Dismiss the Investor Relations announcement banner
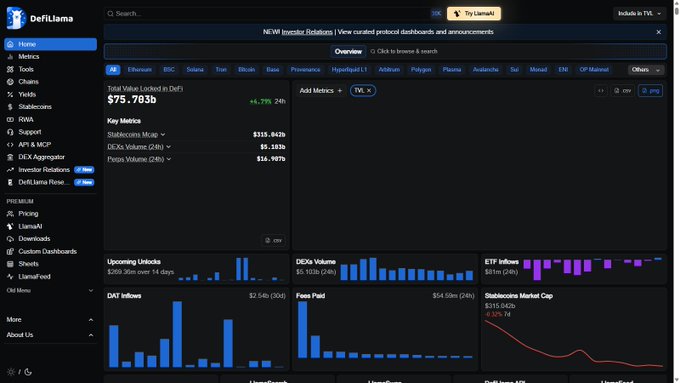The width and height of the screenshot is (680, 383). [x=658, y=32]
